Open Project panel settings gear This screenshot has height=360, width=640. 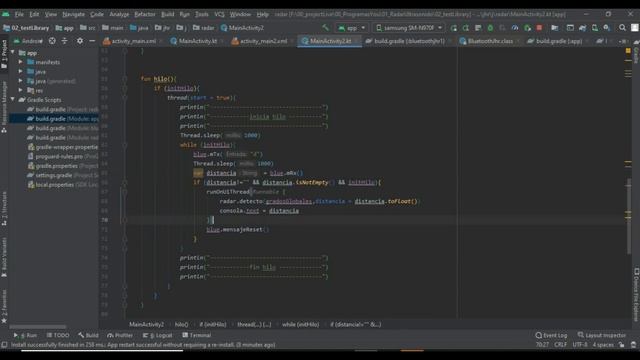(80, 41)
